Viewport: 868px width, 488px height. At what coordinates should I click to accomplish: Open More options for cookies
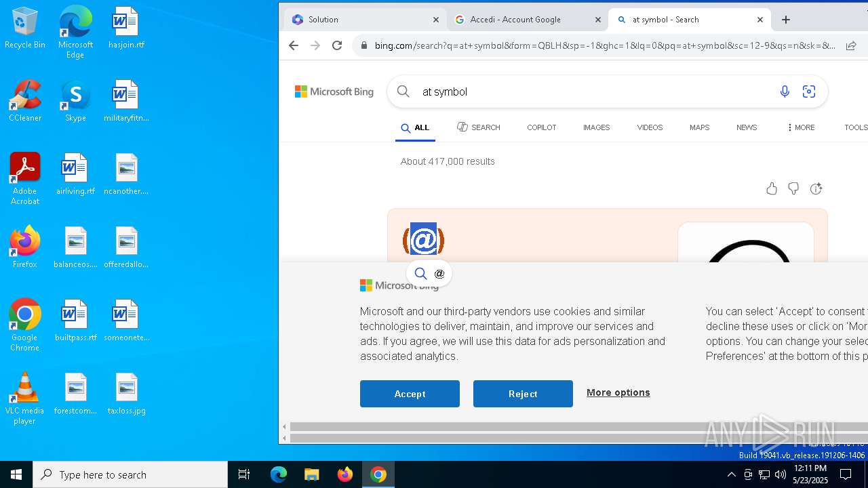click(x=618, y=392)
